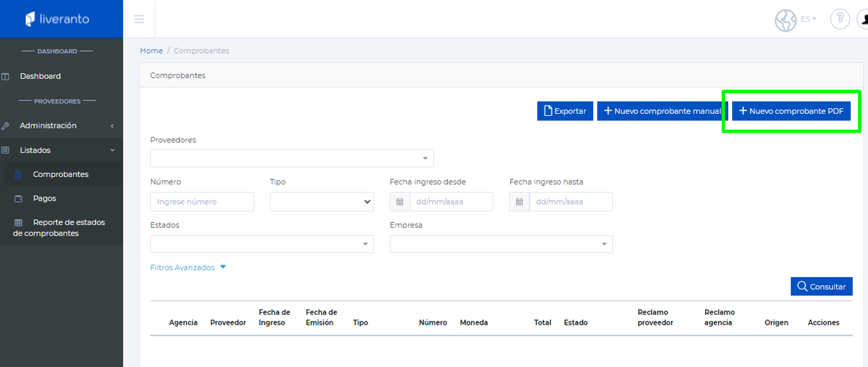Viewport: 868px width, 367px height.
Task: Open the Estados dropdown
Action: click(262, 244)
